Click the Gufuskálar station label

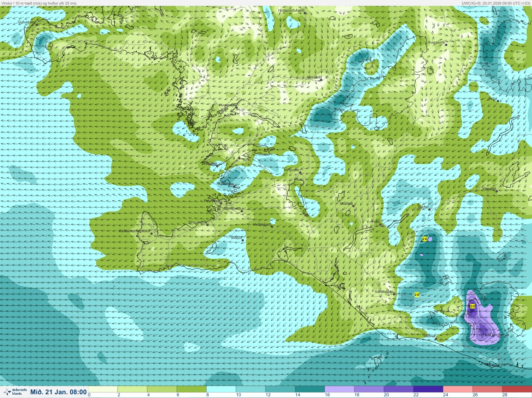pos(27,22)
